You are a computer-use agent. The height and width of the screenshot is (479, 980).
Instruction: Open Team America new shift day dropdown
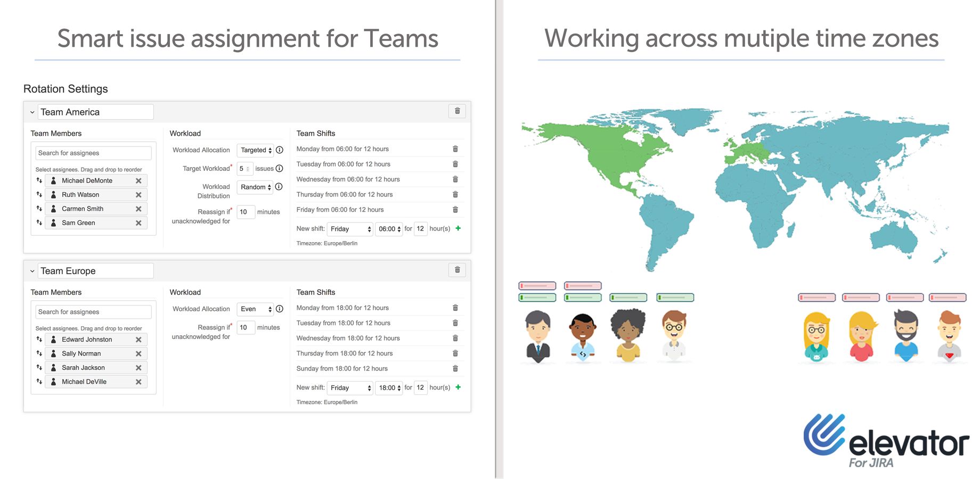(x=350, y=229)
